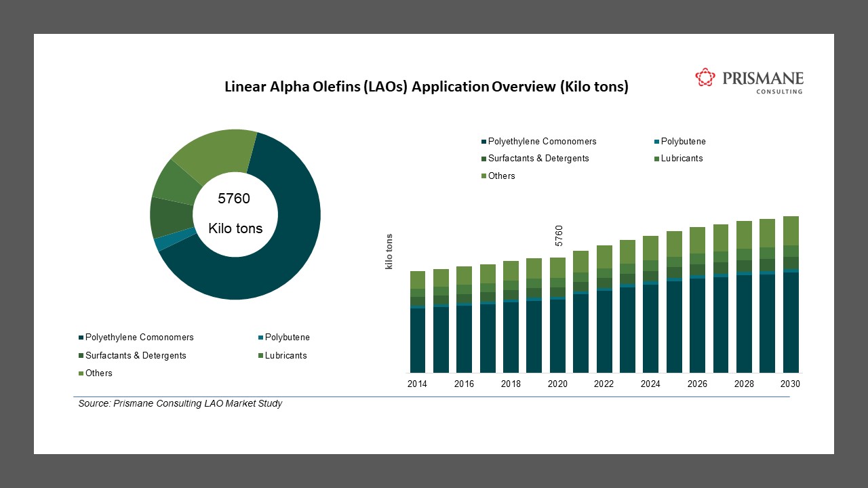Image resolution: width=868 pixels, height=488 pixels.
Task: Click the chart title text
Action: pos(427,86)
